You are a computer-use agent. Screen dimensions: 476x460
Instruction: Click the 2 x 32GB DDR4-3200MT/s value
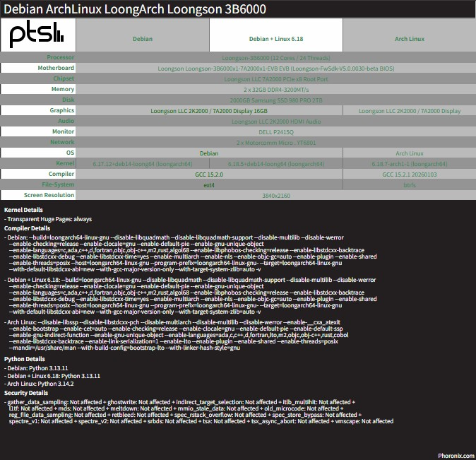[276, 90]
